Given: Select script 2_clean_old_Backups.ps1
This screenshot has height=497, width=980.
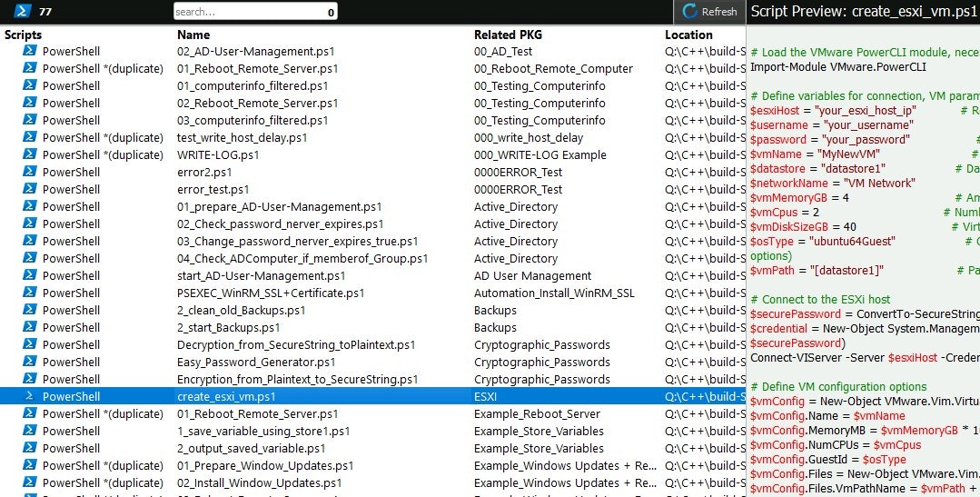Looking at the screenshot, I should point(242,310).
